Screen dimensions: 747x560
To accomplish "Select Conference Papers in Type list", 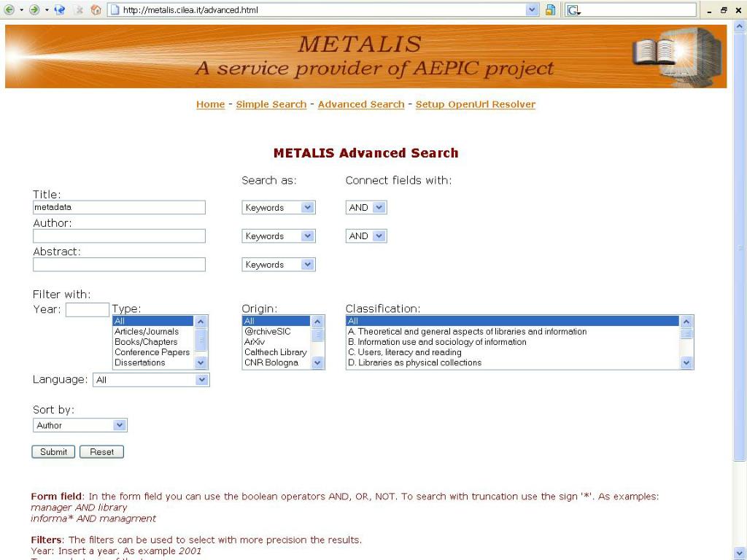I will (x=153, y=352).
